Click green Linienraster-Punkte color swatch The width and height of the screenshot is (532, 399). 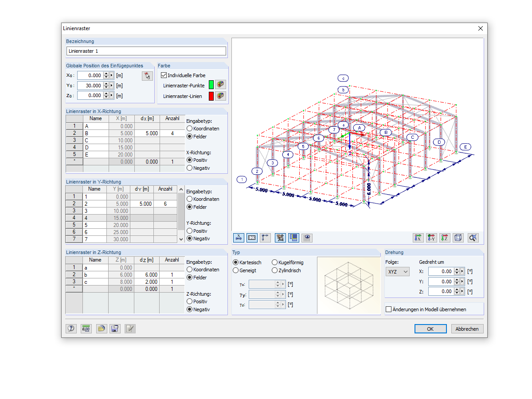211,85
